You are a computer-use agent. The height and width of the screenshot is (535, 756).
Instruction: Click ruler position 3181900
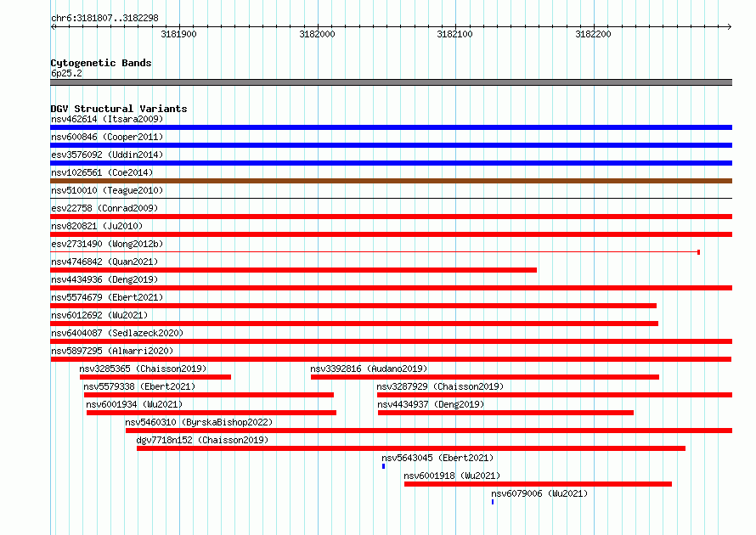(179, 34)
